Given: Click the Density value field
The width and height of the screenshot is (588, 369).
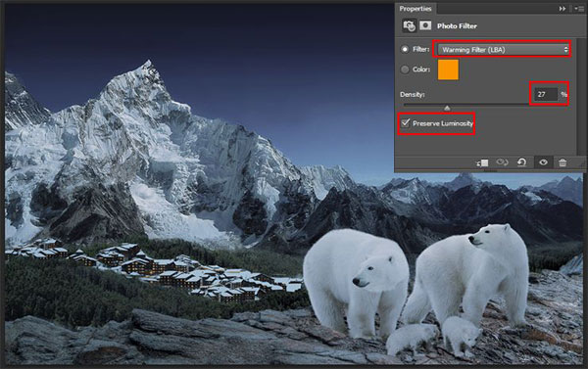Looking at the screenshot, I should (546, 94).
